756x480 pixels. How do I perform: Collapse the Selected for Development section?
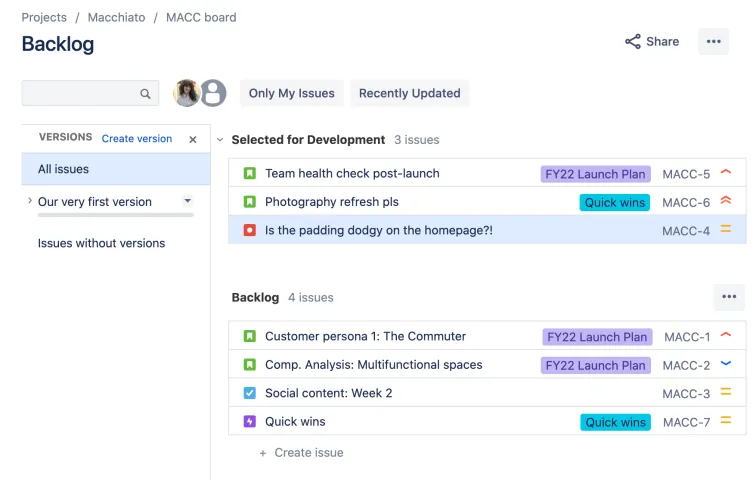click(x=220, y=140)
